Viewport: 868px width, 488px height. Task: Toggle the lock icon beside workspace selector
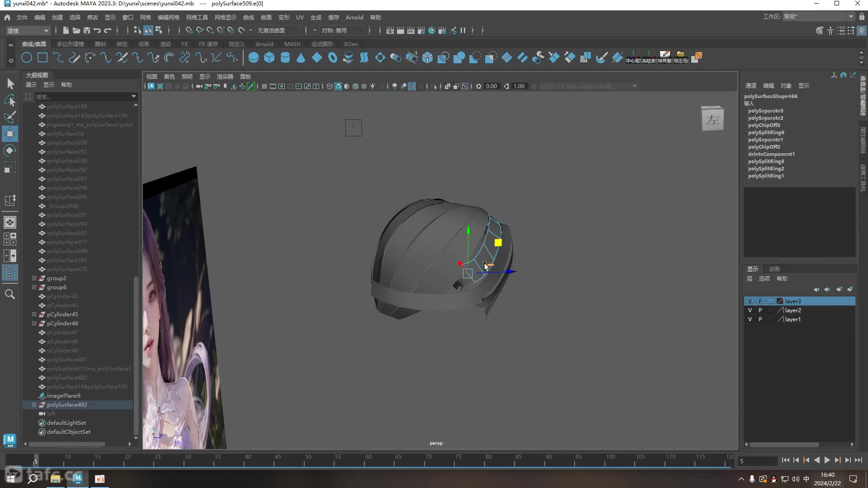(862, 17)
